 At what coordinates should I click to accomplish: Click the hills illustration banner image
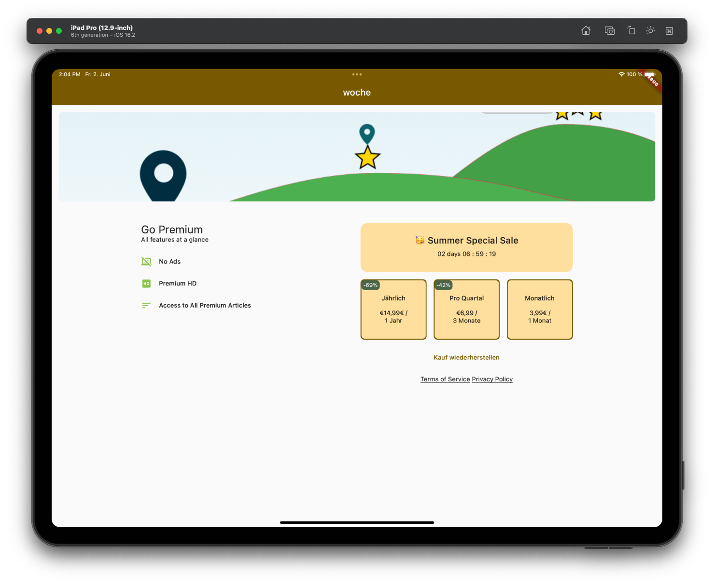click(357, 157)
